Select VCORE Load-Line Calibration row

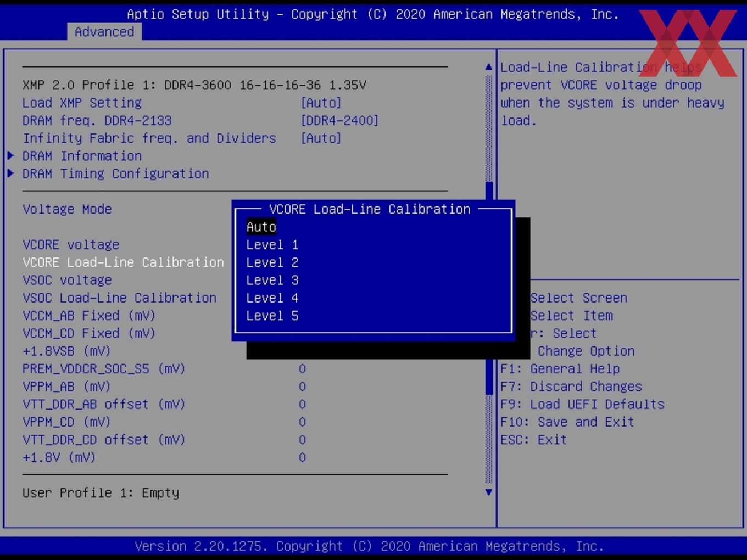(x=123, y=262)
